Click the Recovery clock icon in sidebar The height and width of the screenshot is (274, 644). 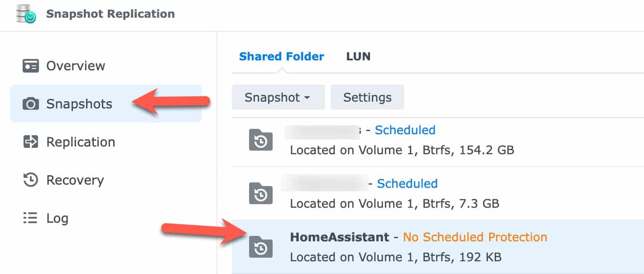click(31, 180)
